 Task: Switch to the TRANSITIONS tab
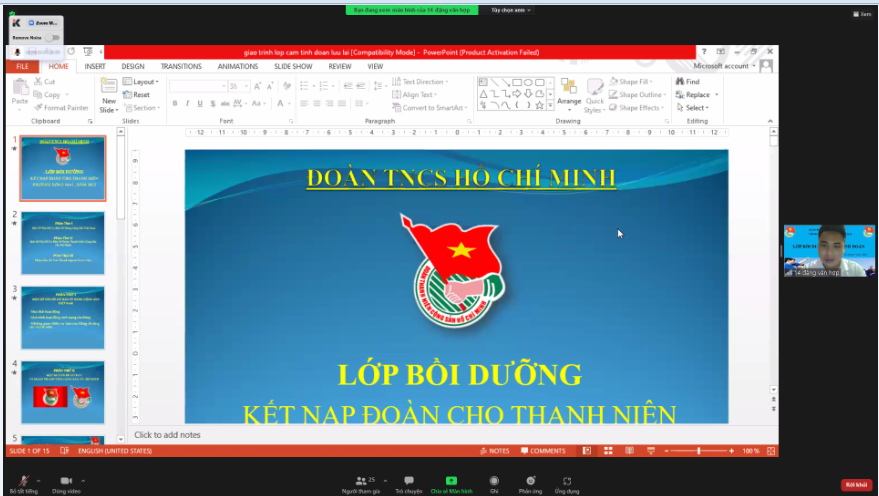pyautogui.click(x=181, y=66)
